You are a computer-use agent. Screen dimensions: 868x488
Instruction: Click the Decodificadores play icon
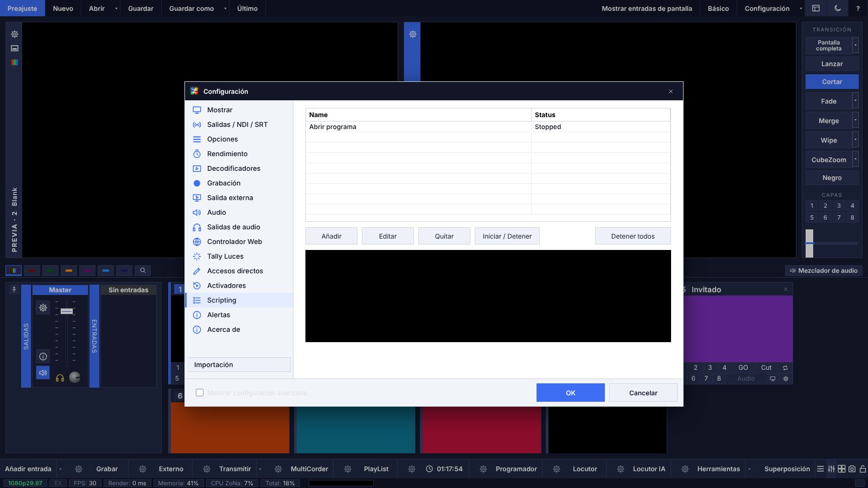pos(197,169)
